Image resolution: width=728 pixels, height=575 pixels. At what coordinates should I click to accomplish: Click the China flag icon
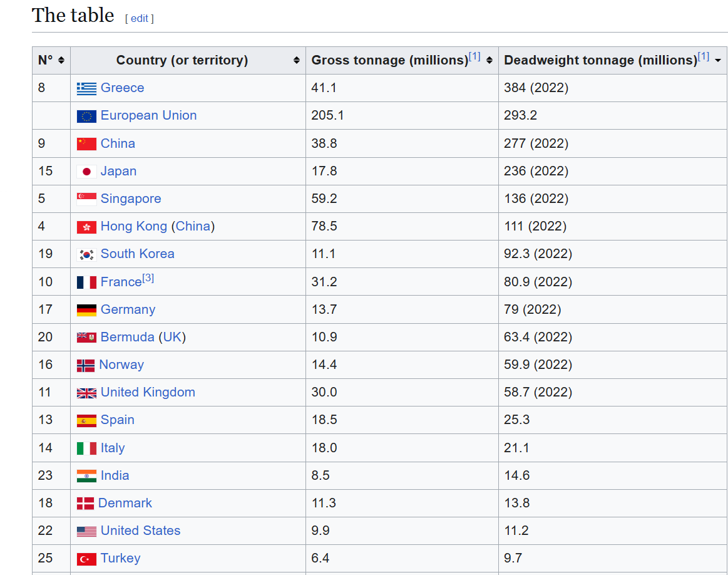86,144
